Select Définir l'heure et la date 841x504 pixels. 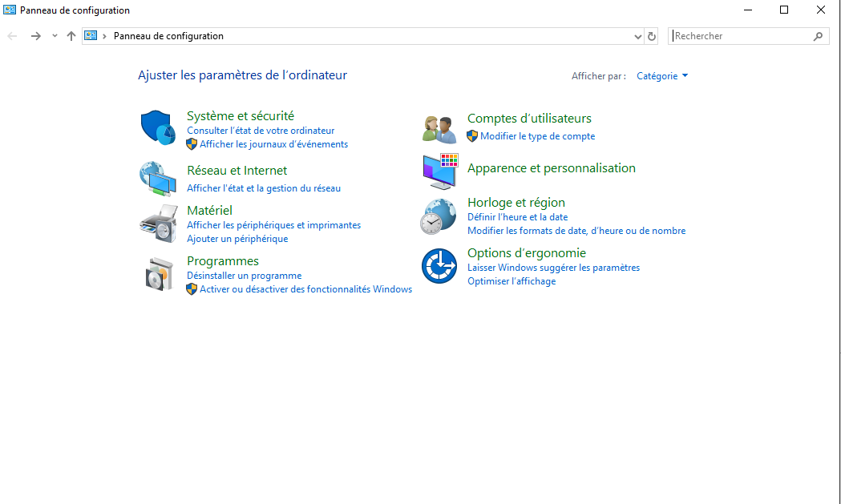[x=517, y=217]
